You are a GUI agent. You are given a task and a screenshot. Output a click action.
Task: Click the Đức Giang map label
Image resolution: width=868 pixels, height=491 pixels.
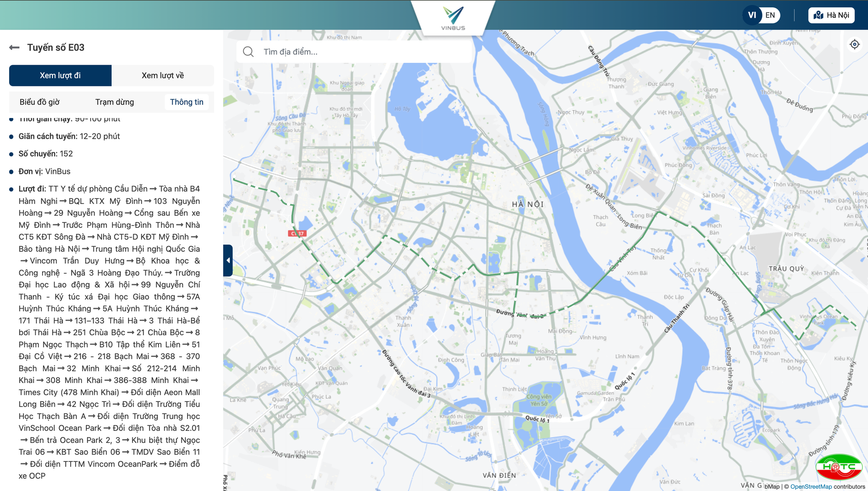661,84
